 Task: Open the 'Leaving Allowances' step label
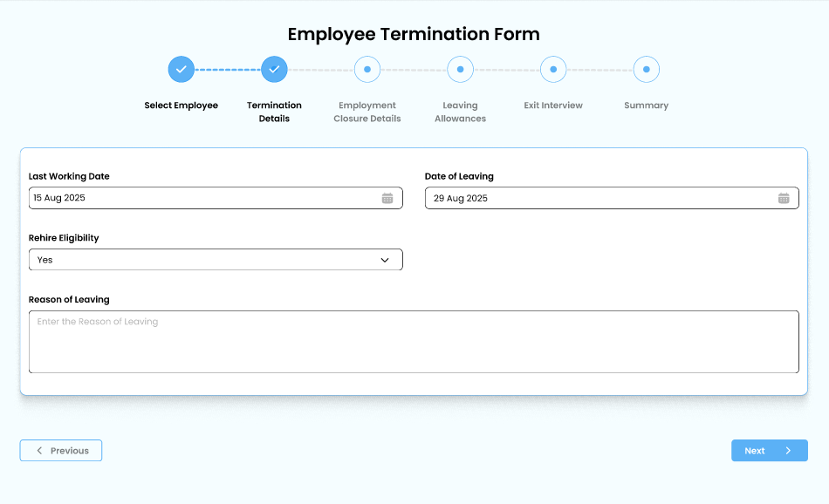click(460, 112)
